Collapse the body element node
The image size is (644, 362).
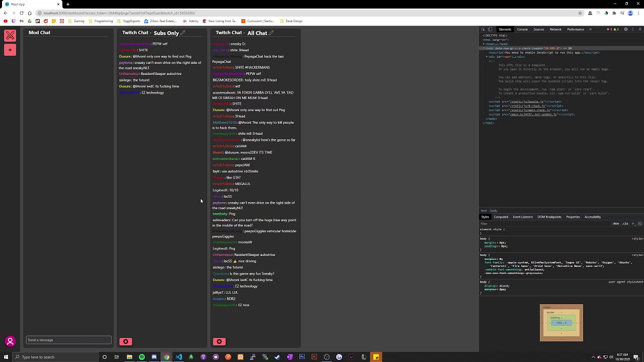pyautogui.click(x=484, y=48)
